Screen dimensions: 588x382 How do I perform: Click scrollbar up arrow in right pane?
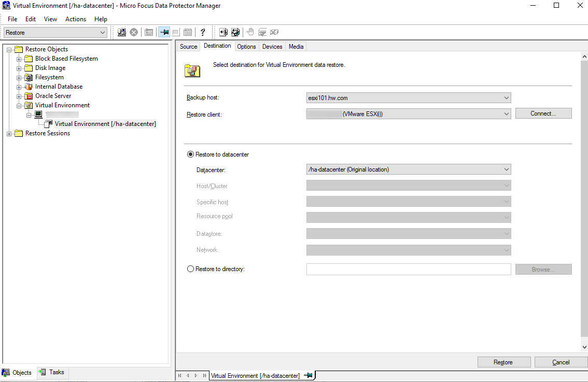coord(584,56)
